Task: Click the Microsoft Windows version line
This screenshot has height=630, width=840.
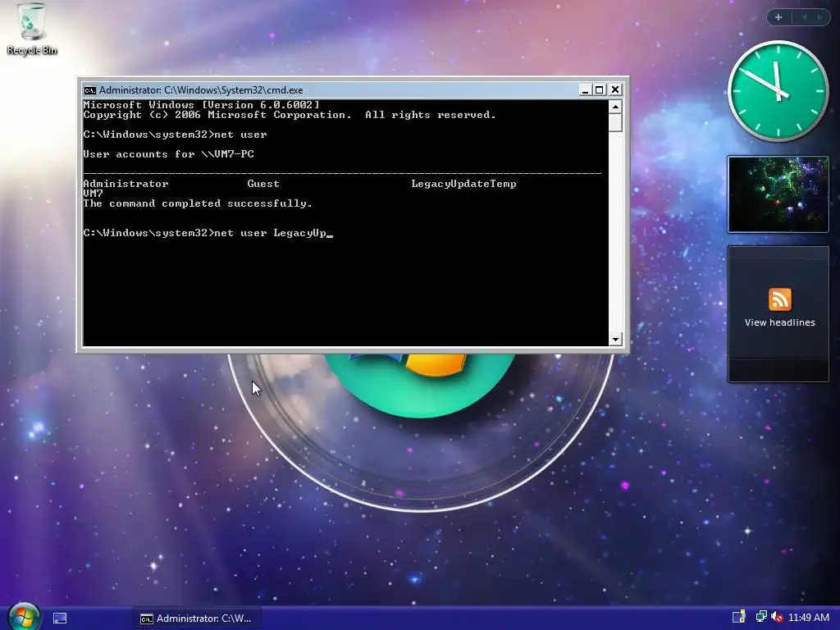Action: coord(202,105)
